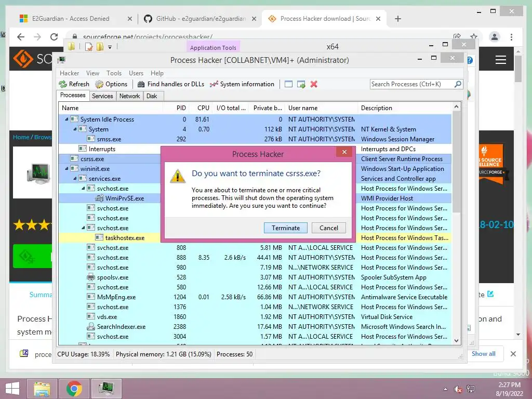Click the CPU Usage status bar entry
Screen dimensions: 532x399
(x=84, y=354)
